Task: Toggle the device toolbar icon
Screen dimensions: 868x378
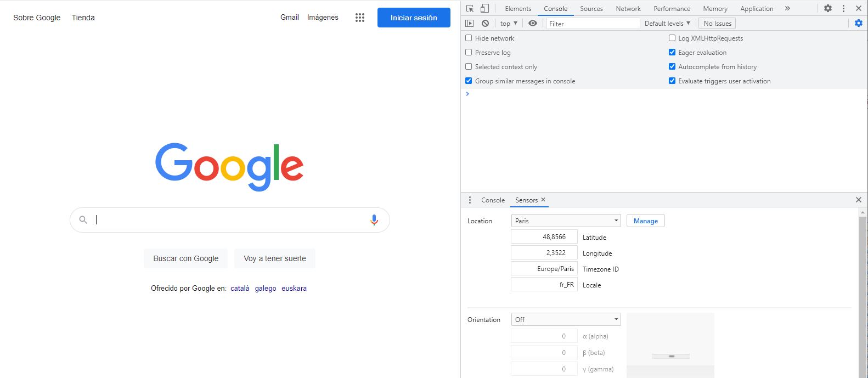Action: click(484, 8)
